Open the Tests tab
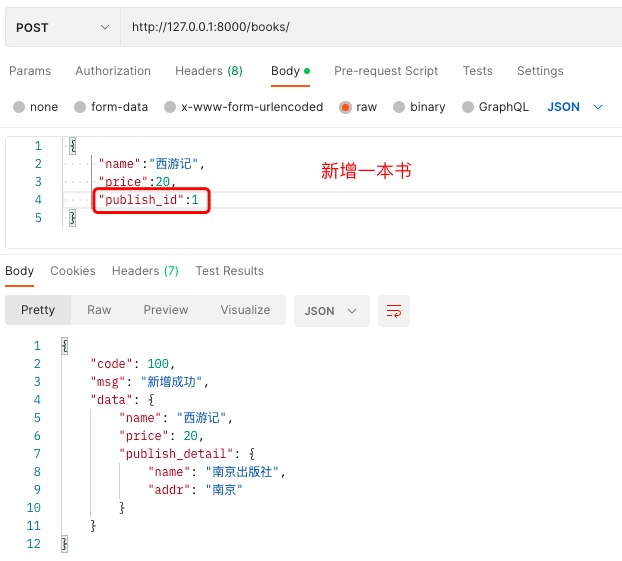The image size is (622, 561). click(x=477, y=71)
